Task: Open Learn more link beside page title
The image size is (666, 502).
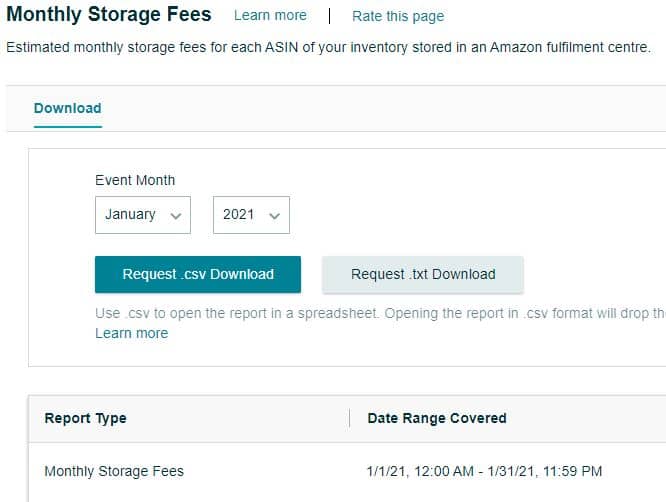Action: coord(270,16)
